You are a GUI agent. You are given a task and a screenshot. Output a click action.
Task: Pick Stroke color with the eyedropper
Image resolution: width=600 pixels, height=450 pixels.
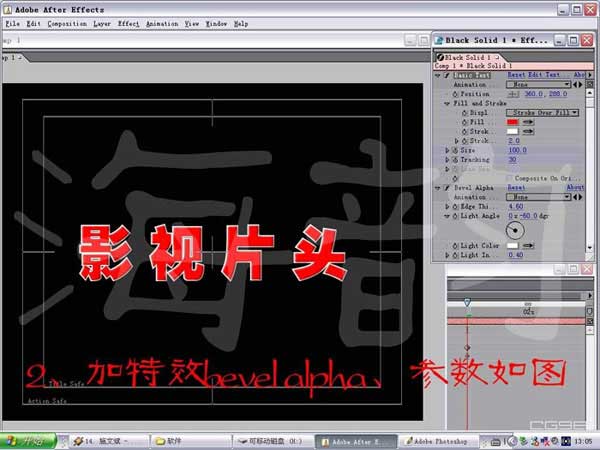click(x=528, y=132)
